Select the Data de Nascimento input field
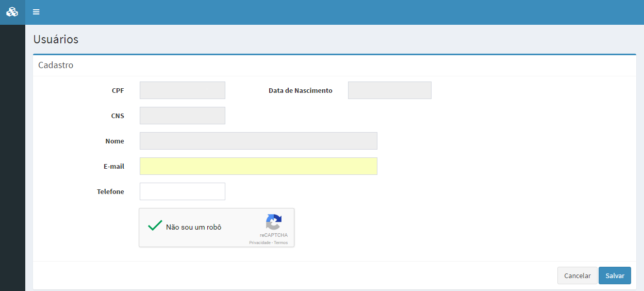The height and width of the screenshot is (291, 644). 389,90
